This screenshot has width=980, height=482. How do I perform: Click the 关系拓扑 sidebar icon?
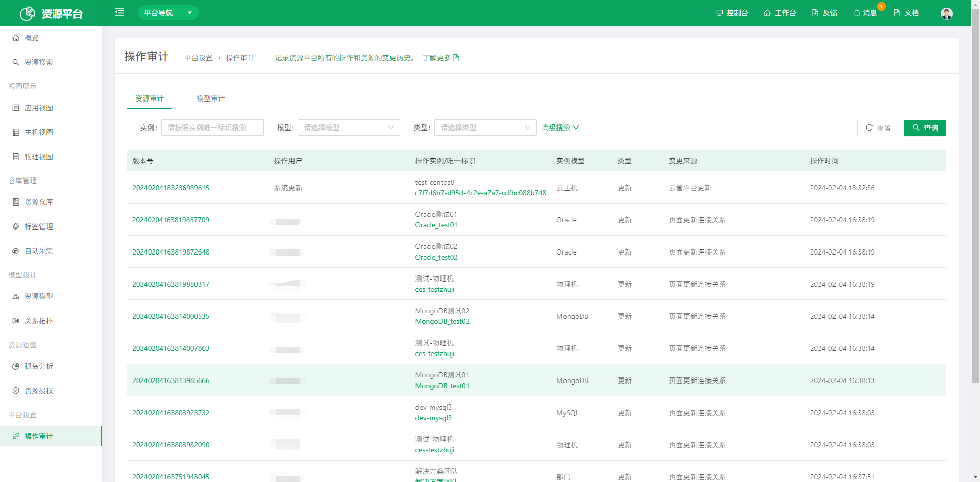point(16,321)
